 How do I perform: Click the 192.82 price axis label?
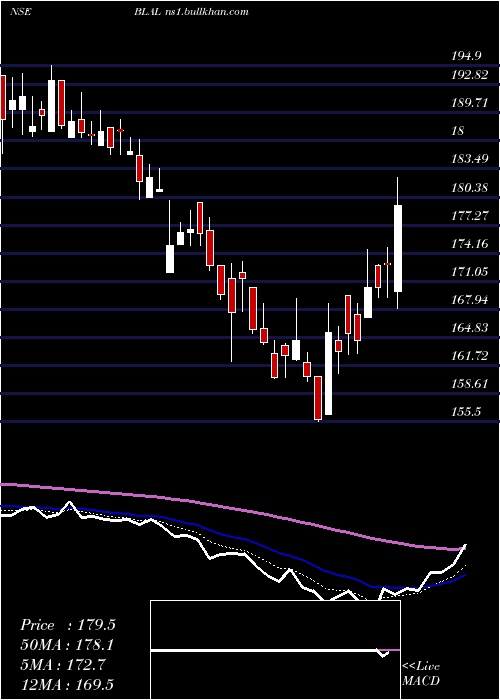coord(470,75)
